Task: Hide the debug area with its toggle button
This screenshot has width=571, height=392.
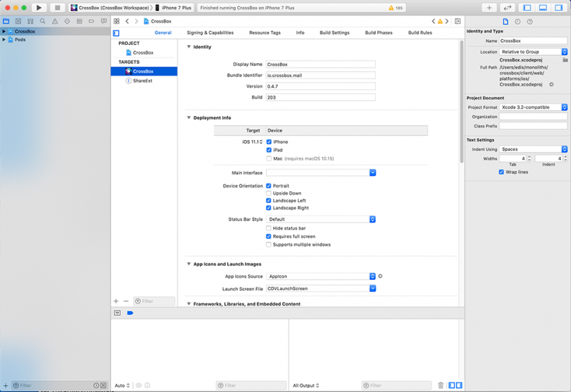Action: tap(117, 313)
